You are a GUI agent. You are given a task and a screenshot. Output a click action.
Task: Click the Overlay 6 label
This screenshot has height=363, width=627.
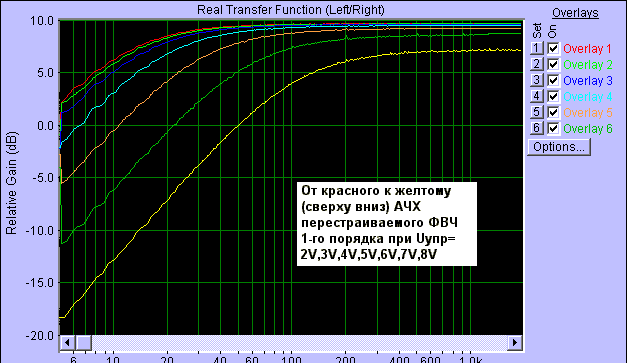tap(588, 129)
